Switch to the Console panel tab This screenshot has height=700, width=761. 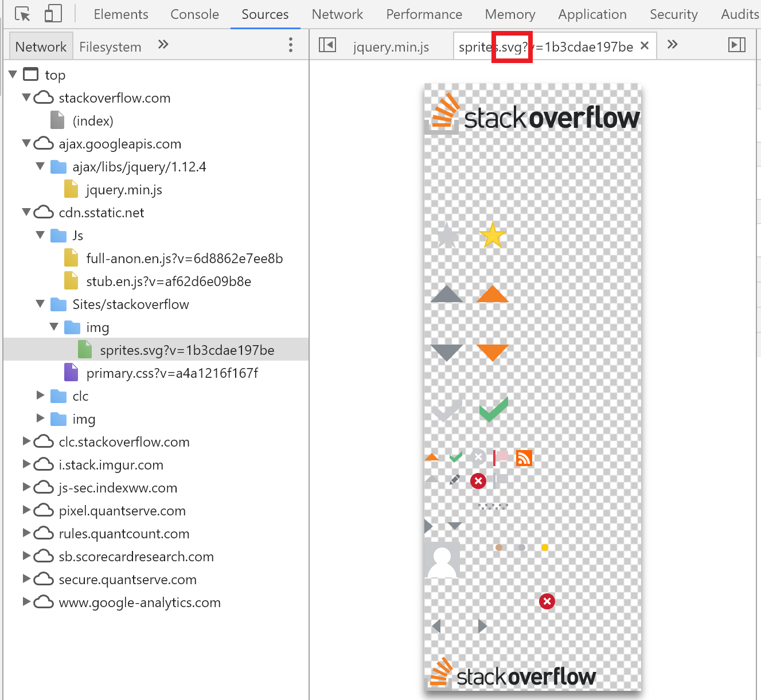click(194, 14)
